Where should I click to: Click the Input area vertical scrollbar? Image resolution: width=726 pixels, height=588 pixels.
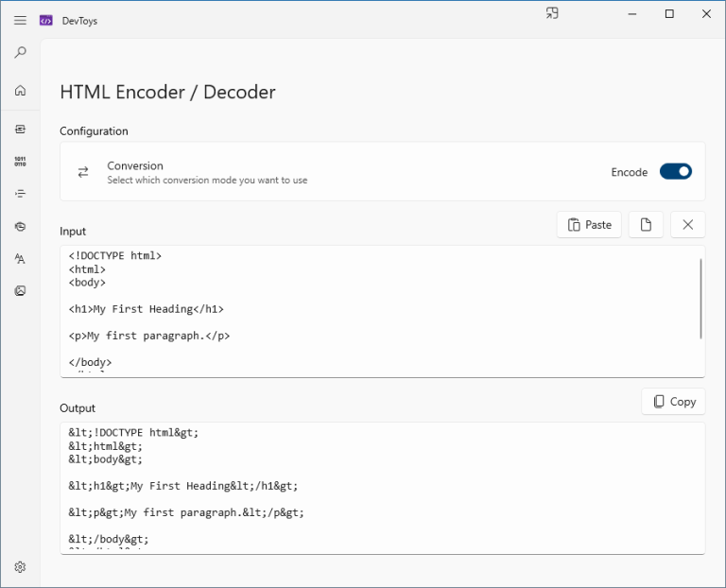click(700, 299)
